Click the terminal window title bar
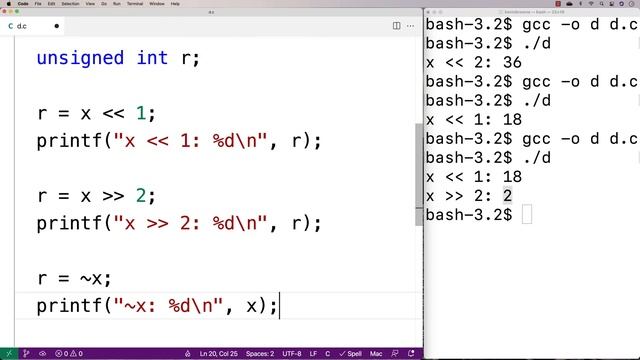The width and height of the screenshot is (640, 360). 532,12
